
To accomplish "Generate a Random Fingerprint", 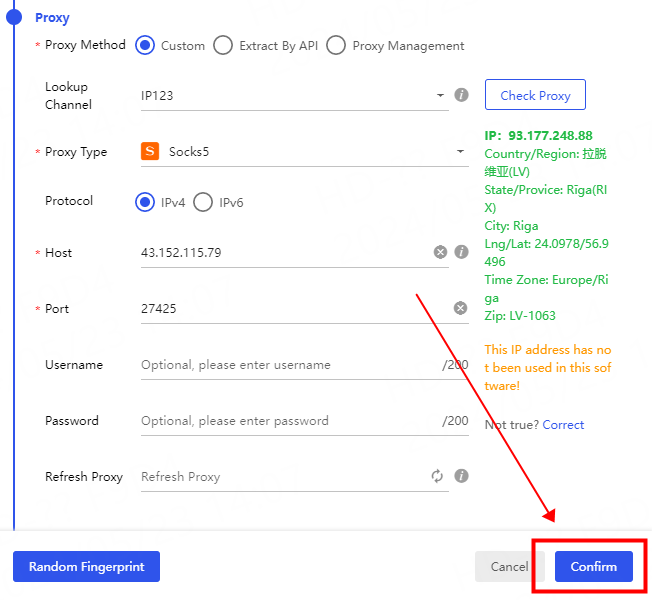I will [x=86, y=566].
